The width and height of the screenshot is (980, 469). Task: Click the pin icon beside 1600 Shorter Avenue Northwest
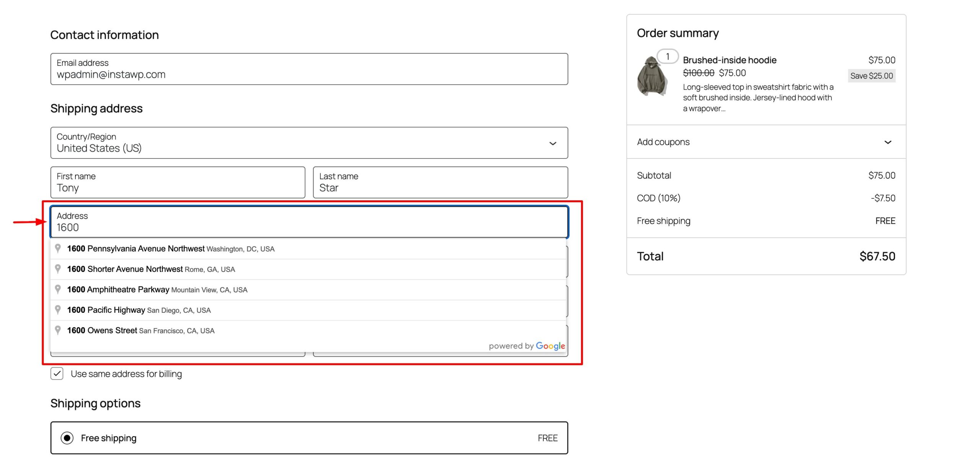click(x=58, y=269)
